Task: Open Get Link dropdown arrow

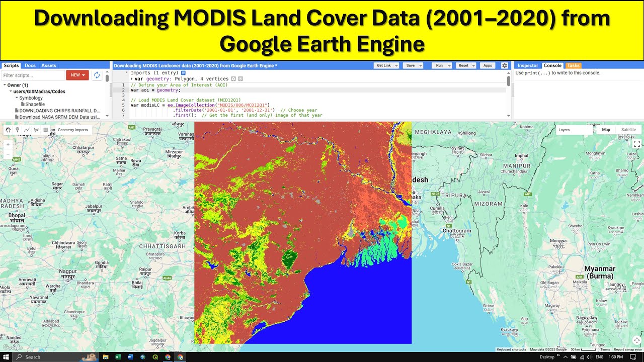Action: pyautogui.click(x=396, y=65)
